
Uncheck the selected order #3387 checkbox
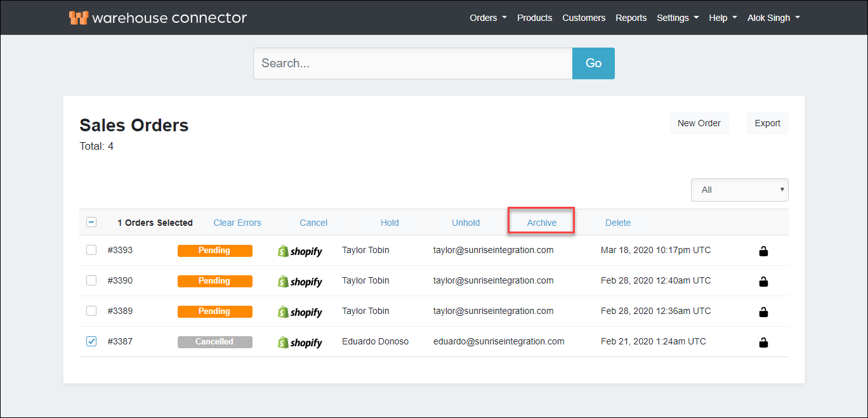point(91,341)
